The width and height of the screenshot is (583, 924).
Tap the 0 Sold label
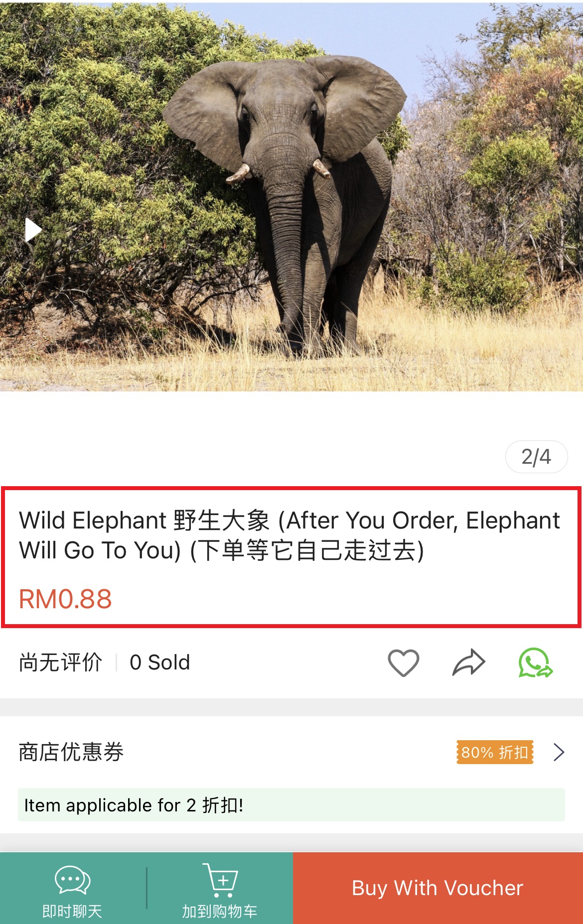click(x=160, y=662)
